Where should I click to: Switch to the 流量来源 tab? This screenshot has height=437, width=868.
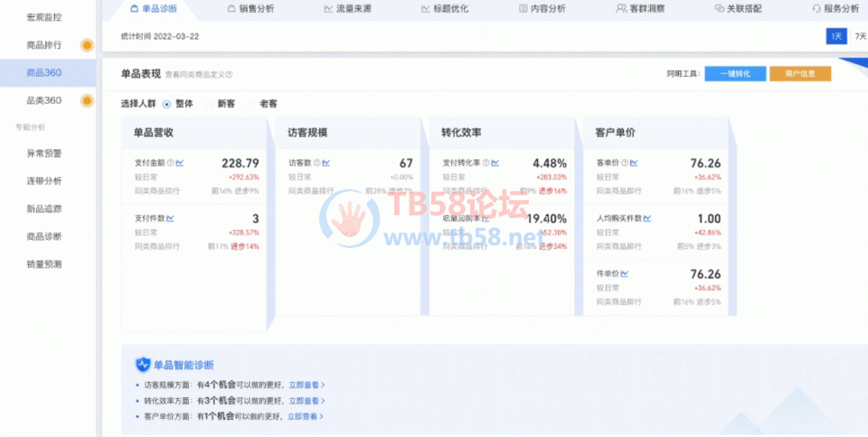pos(347,8)
